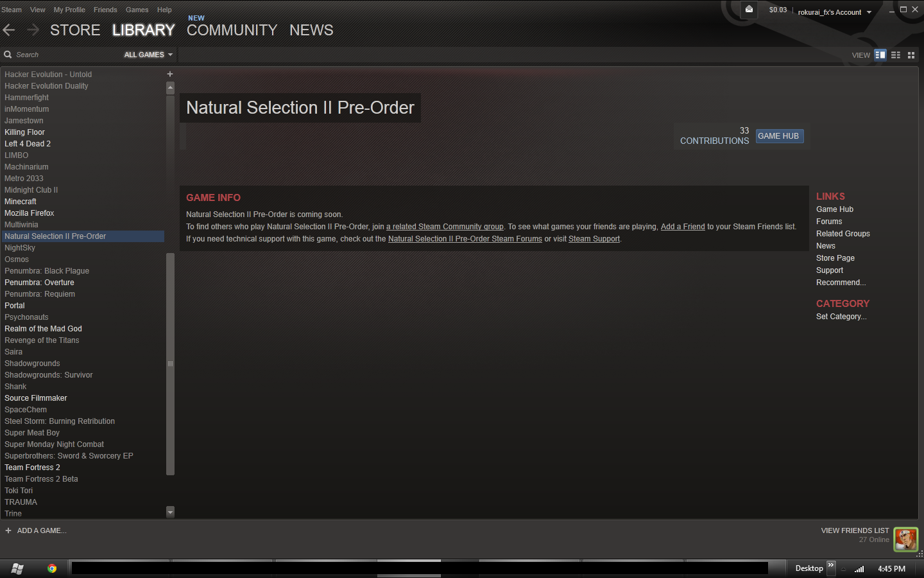Image resolution: width=924 pixels, height=578 pixels.
Task: Go forward with the right arrow
Action: (x=33, y=30)
